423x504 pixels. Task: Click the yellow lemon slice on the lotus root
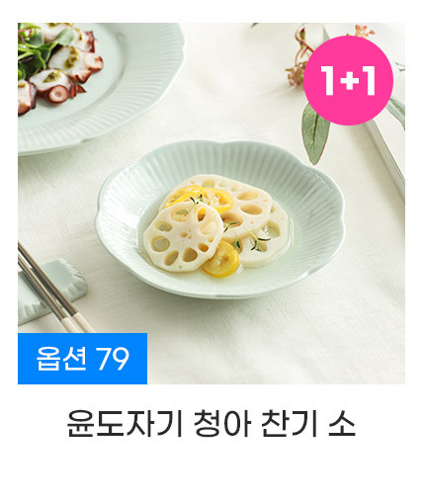(x=197, y=199)
